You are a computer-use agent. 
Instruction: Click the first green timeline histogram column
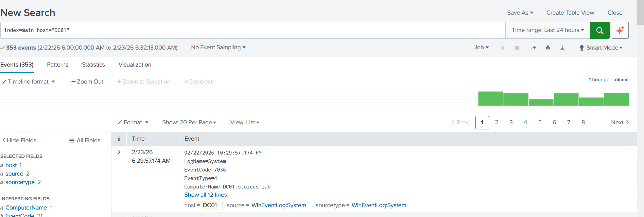(x=490, y=98)
